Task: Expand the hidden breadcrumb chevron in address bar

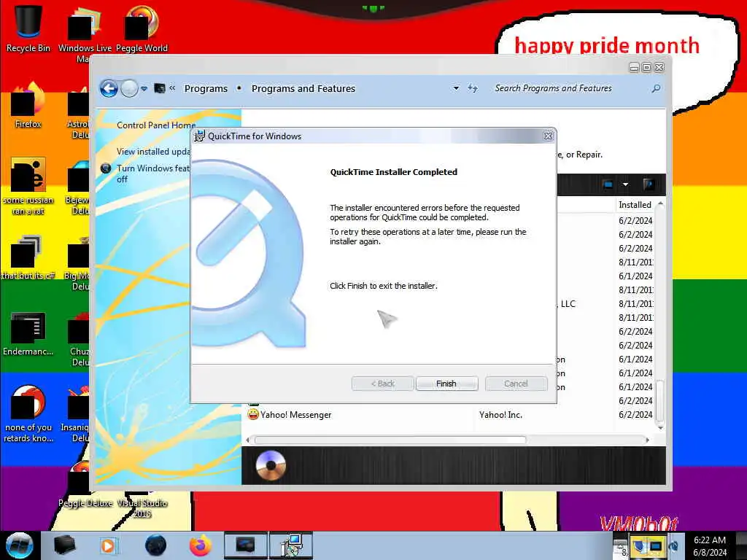Action: 172,88
